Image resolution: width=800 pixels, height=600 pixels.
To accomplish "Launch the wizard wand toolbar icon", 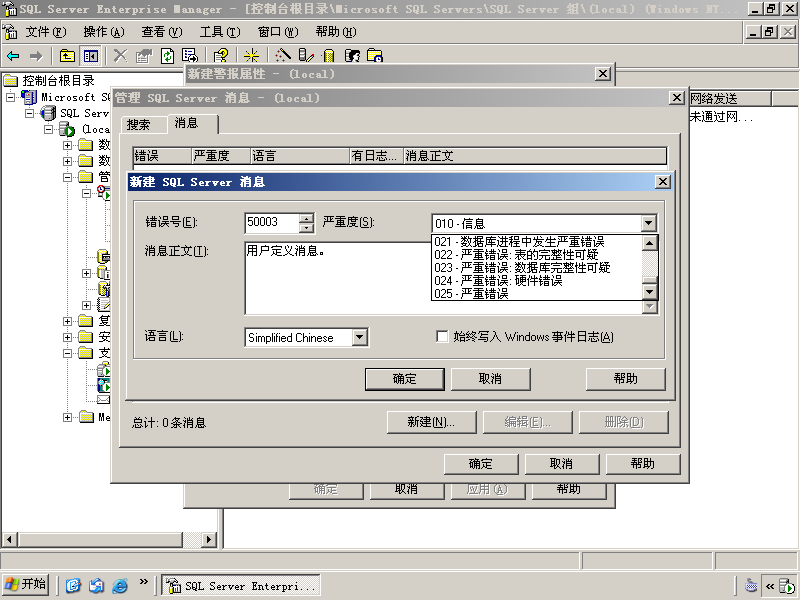I will coord(283,56).
